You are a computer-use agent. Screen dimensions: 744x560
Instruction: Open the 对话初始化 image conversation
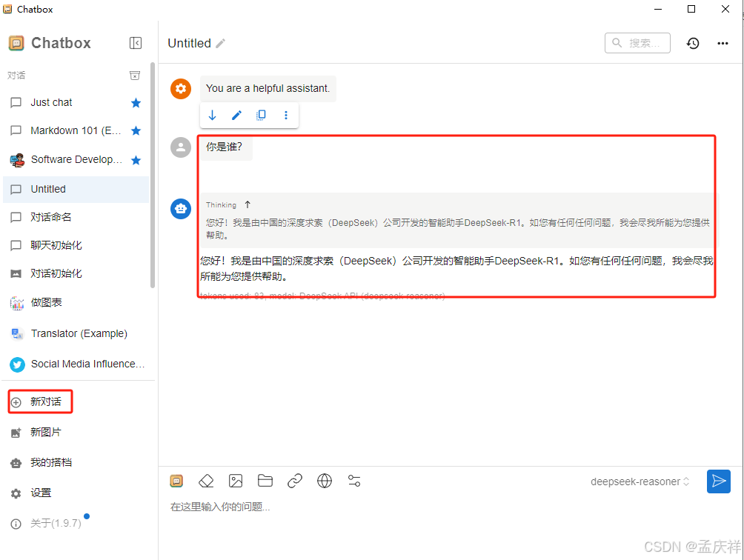(76, 273)
